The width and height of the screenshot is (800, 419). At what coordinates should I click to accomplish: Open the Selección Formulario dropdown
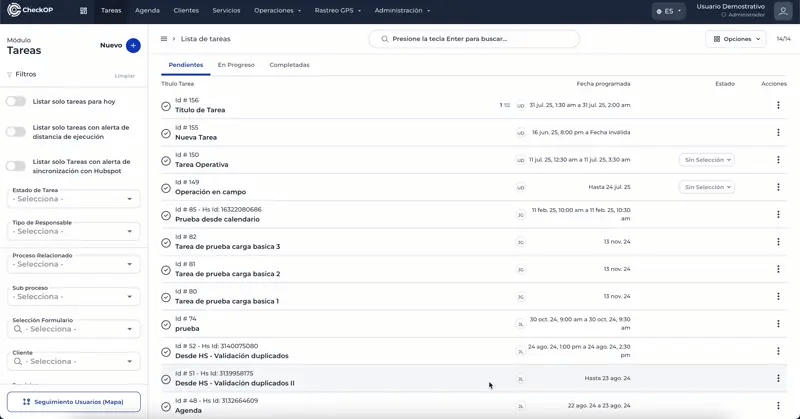pos(73,329)
